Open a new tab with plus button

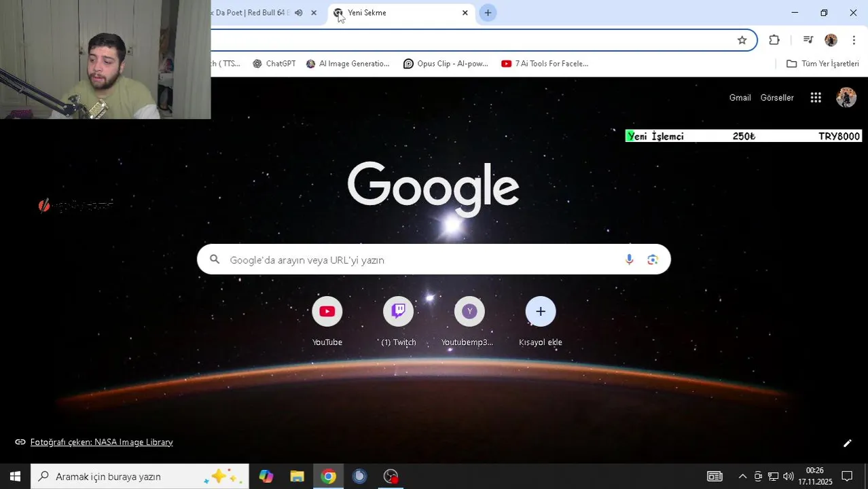click(x=488, y=13)
